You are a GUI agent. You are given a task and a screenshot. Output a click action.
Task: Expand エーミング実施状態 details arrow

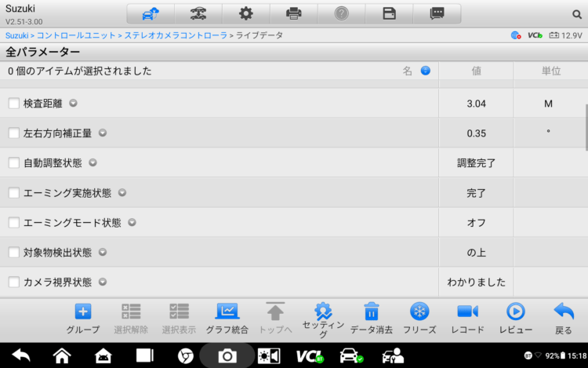pyautogui.click(x=122, y=192)
